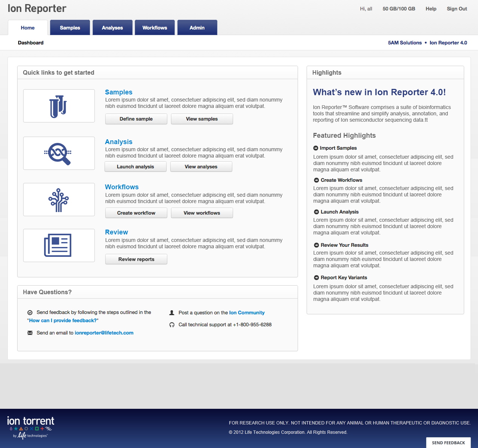Open the Ion Community link
The width and height of the screenshot is (478, 448).
[x=247, y=313]
